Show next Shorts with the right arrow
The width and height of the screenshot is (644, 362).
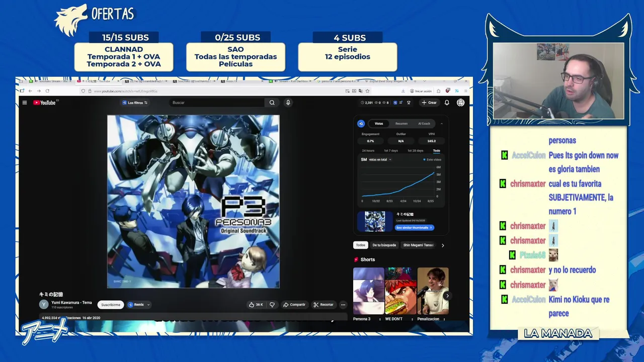coord(447,296)
